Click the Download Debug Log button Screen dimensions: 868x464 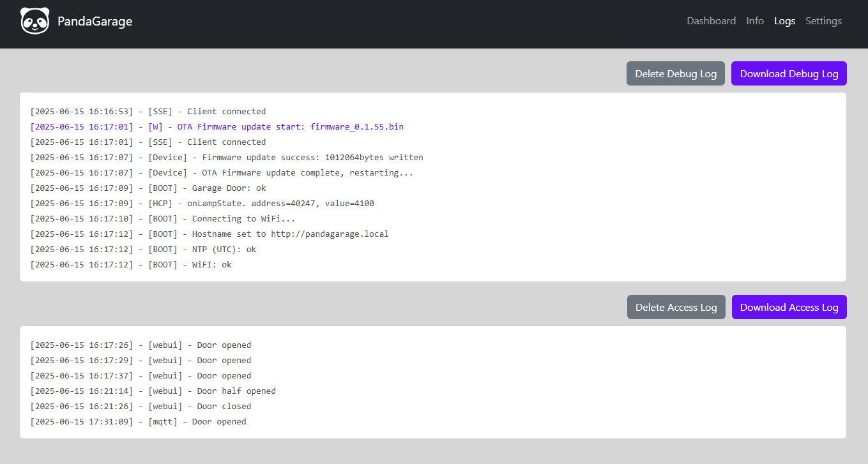(x=789, y=73)
